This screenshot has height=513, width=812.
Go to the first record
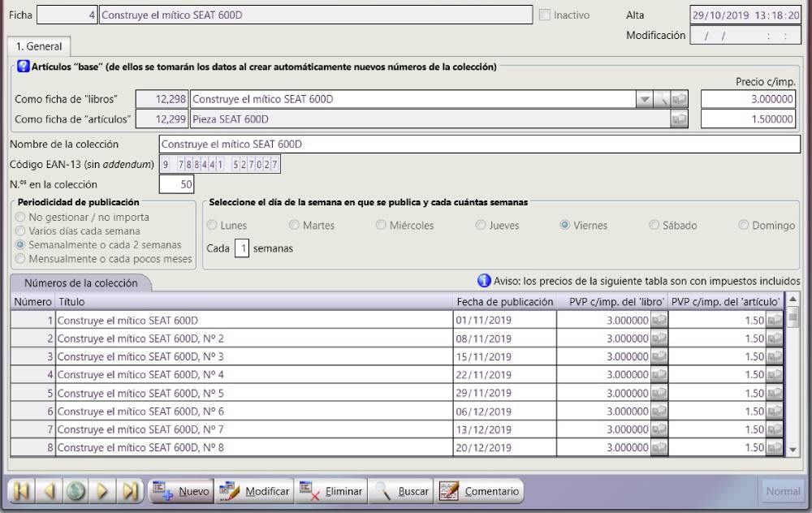coord(22,491)
